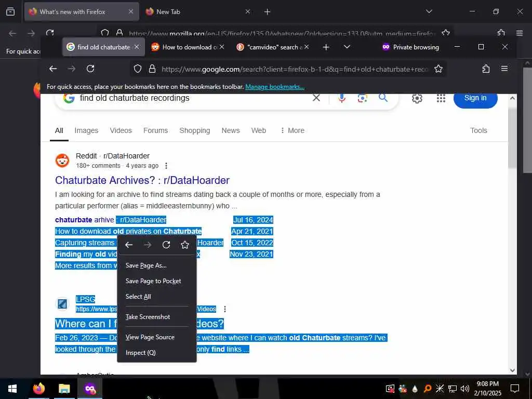Click the Sign in button
This screenshot has width=532, height=399.
(x=475, y=98)
